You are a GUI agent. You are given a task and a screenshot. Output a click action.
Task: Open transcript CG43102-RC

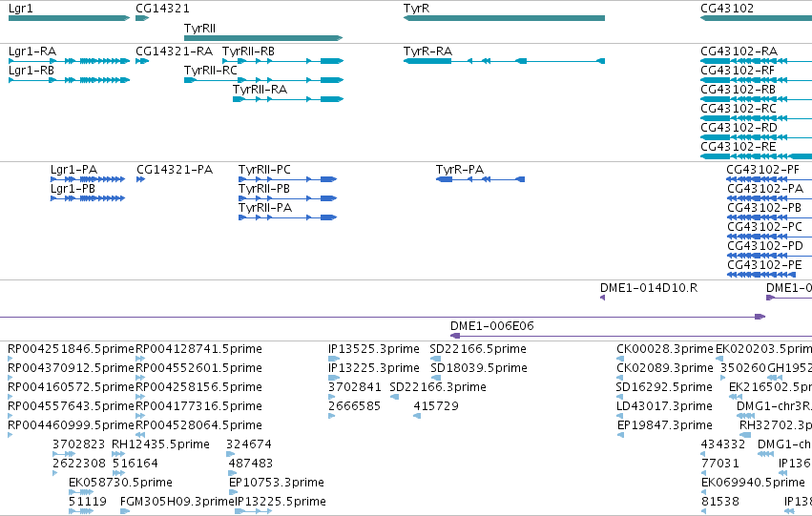739,109
